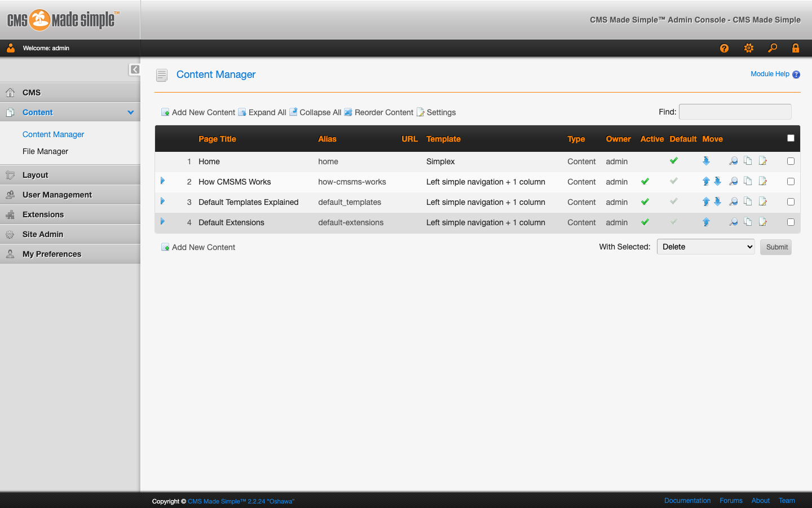812x508 pixels.
Task: Toggle active status of How CMSMS Works
Action: tap(645, 182)
